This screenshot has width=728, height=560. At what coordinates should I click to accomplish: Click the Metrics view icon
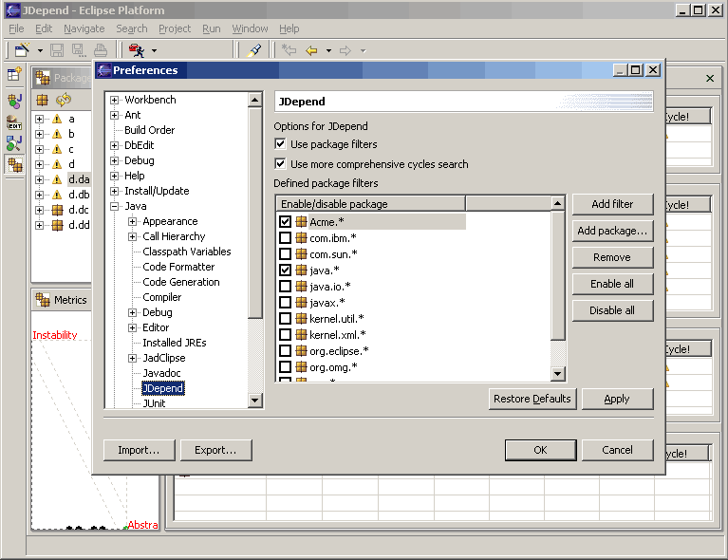(43, 300)
